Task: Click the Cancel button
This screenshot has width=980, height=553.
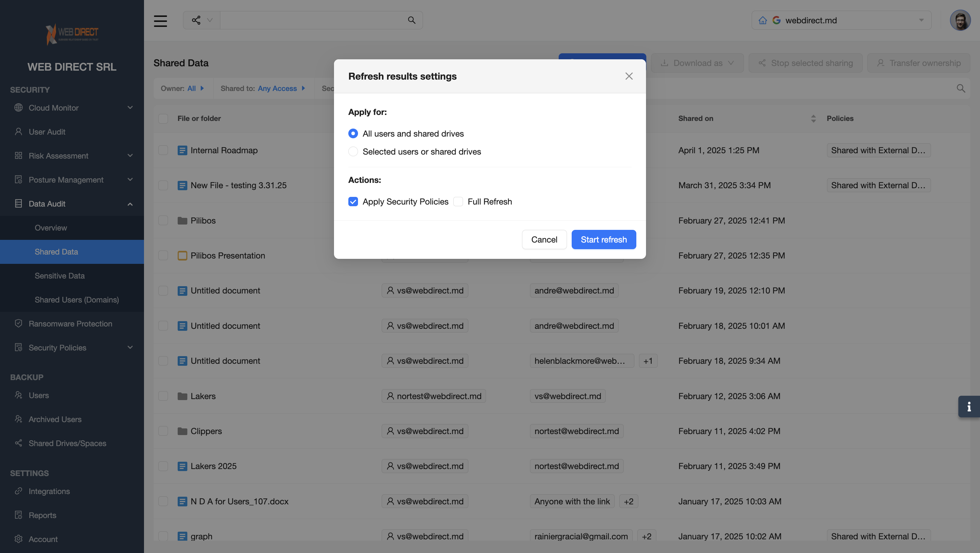Action: [x=544, y=240]
